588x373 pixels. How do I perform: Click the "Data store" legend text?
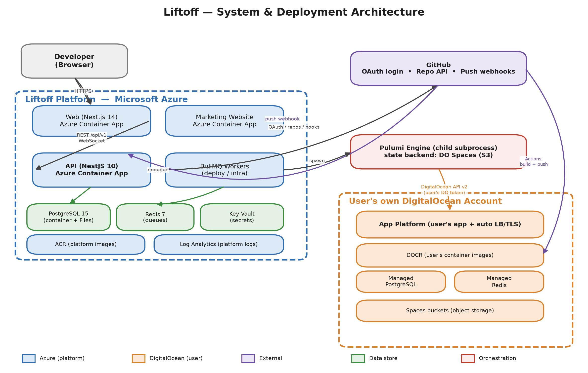click(383, 358)
